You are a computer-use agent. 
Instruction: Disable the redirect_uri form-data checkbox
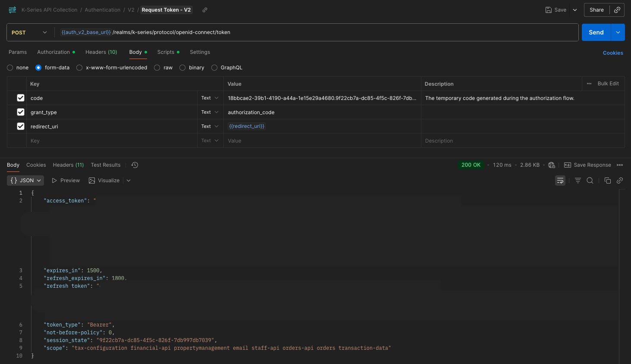[21, 126]
